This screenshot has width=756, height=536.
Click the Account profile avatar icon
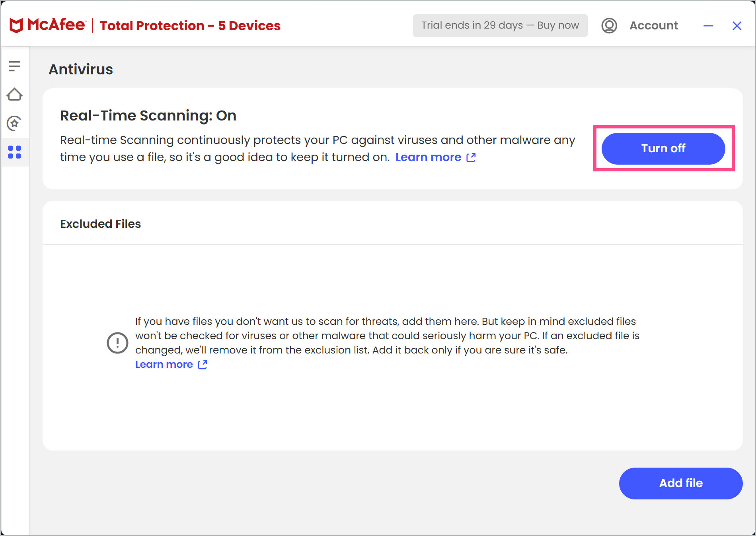point(609,25)
